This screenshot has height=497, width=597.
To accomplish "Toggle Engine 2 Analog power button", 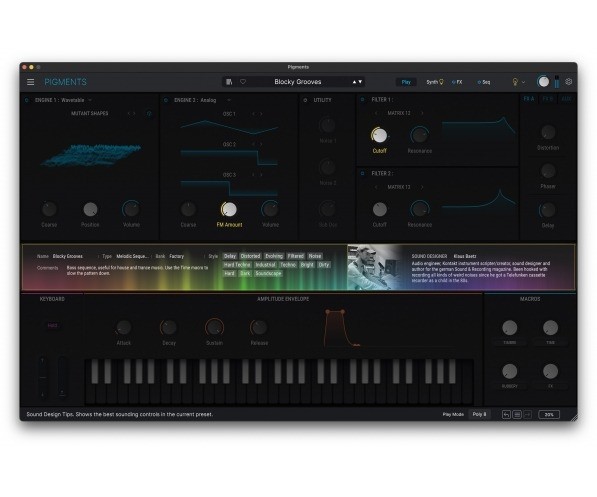I will click(x=166, y=100).
